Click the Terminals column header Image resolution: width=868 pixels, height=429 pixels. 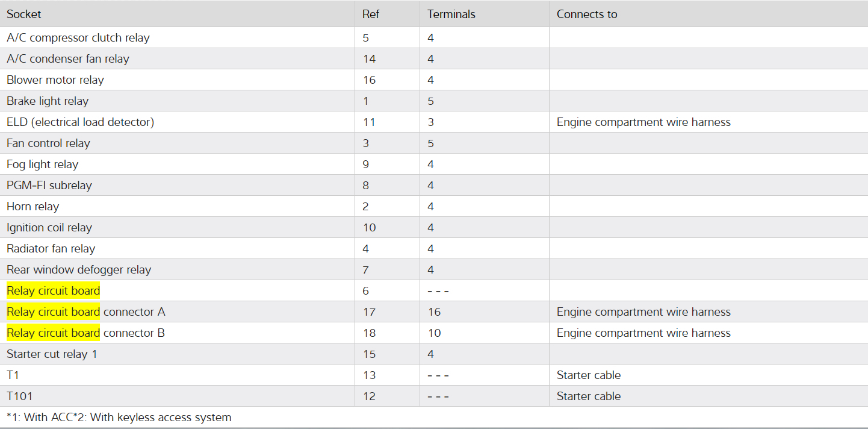(451, 14)
